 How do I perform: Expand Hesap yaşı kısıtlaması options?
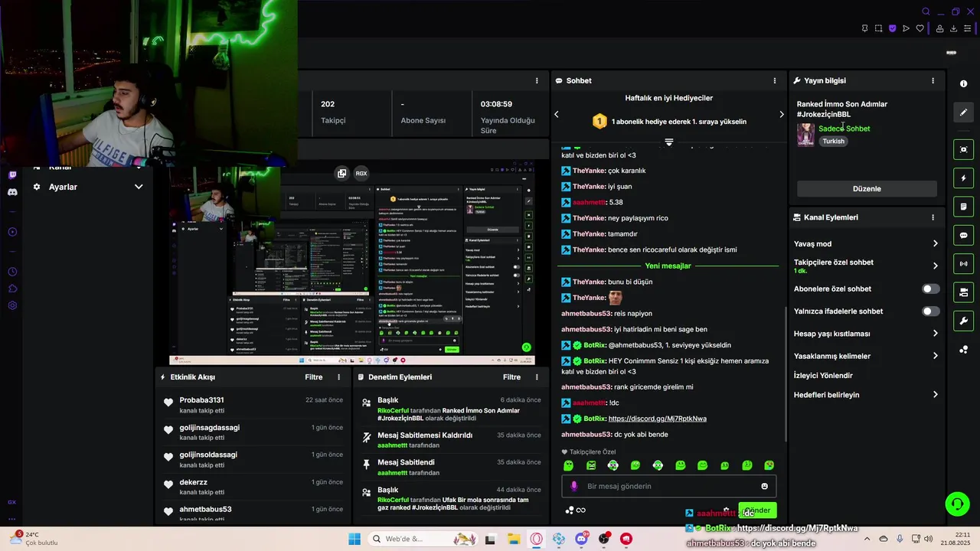click(935, 334)
